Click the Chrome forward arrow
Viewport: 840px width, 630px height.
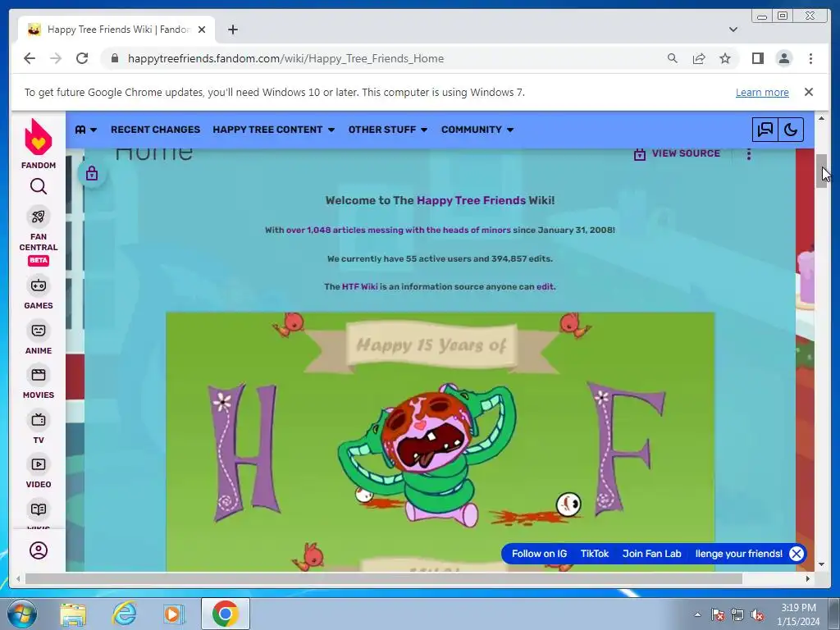(x=56, y=58)
